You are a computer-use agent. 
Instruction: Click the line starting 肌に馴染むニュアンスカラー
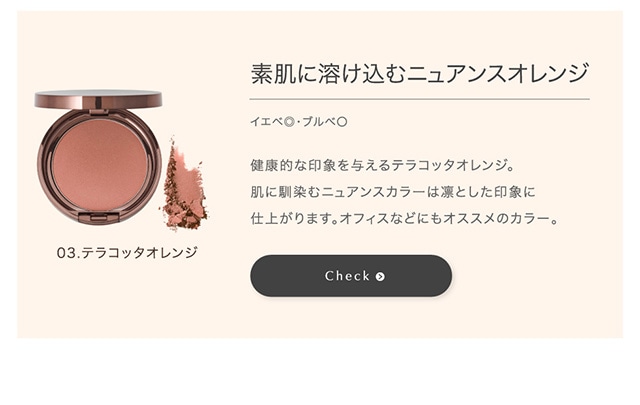[x=393, y=192]
